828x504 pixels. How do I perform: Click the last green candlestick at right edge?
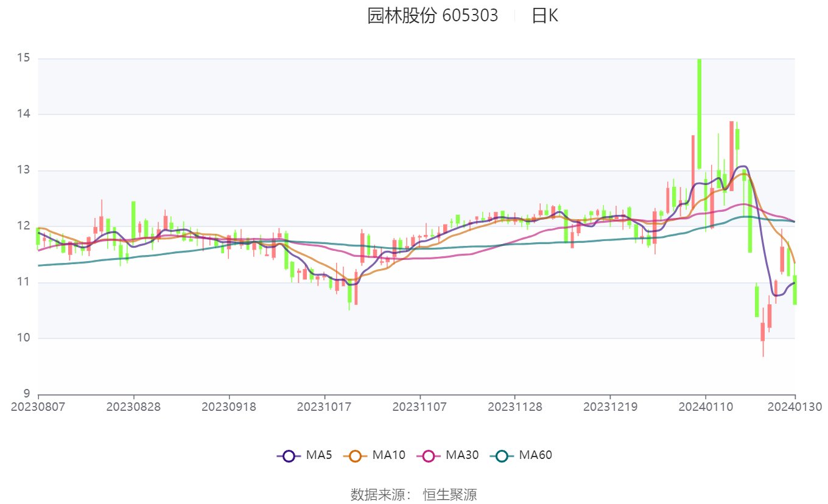click(x=795, y=290)
